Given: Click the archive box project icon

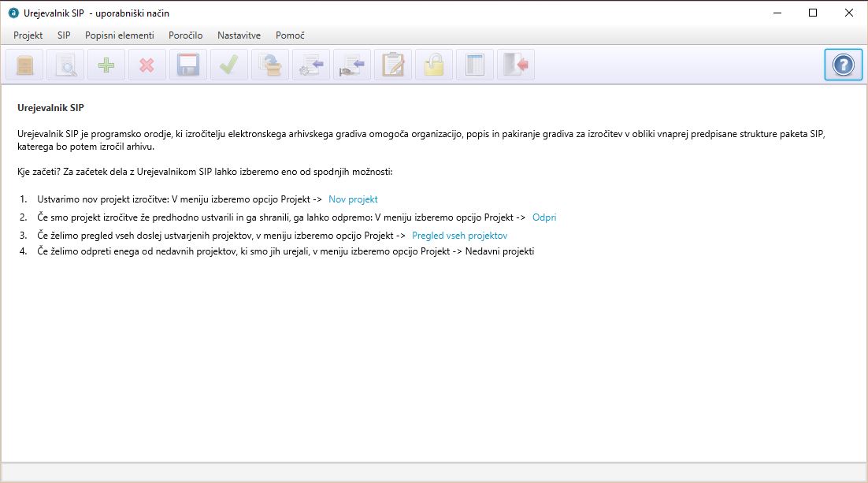Looking at the screenshot, I should [x=25, y=65].
